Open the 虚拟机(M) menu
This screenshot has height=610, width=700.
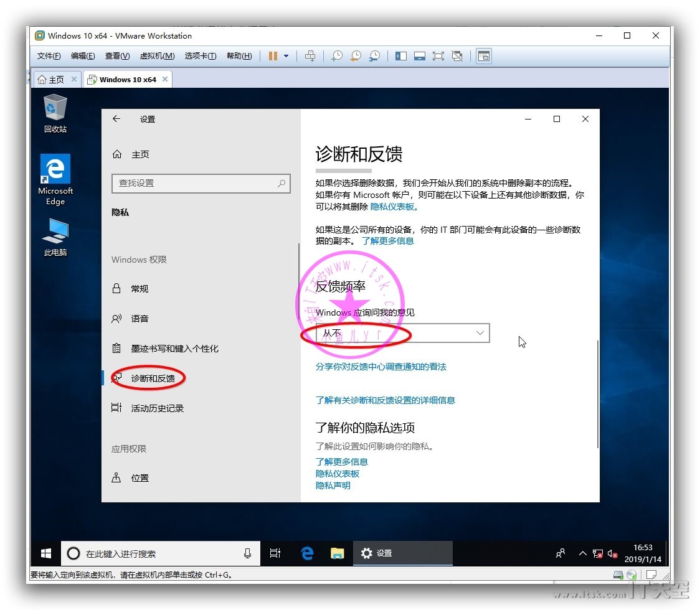[x=157, y=56]
